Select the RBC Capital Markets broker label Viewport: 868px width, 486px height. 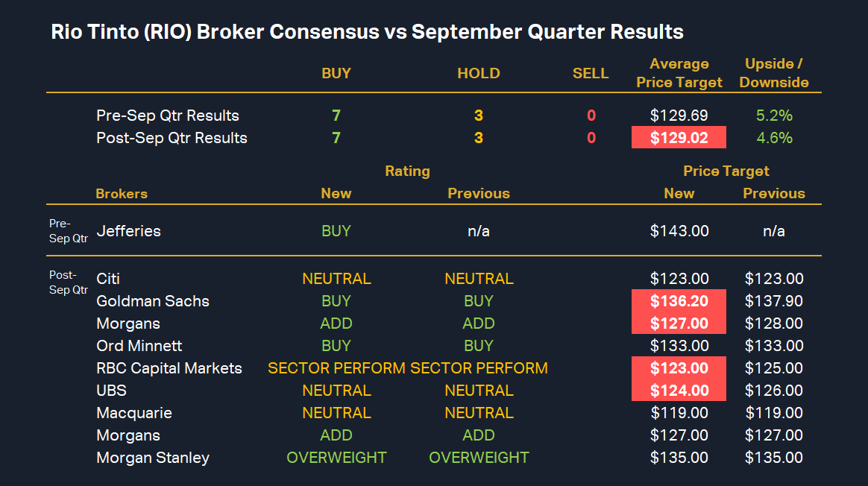169,368
